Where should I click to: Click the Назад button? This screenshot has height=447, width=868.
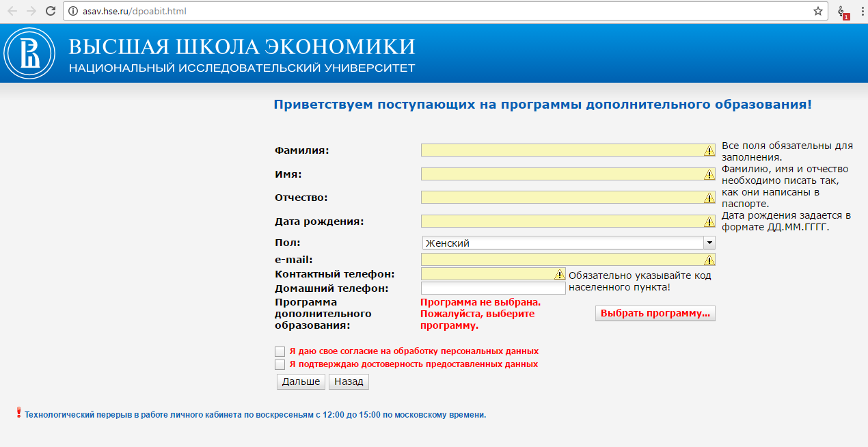tap(349, 381)
